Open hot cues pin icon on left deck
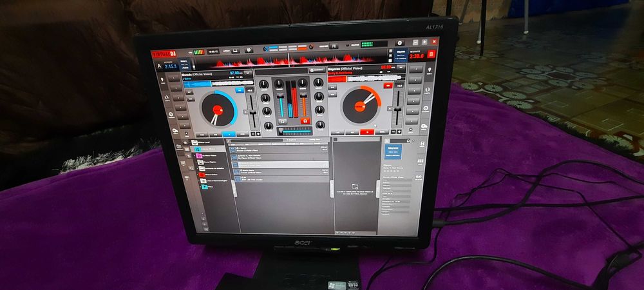Screen dimensions: 644x290 pyautogui.click(x=163, y=80)
